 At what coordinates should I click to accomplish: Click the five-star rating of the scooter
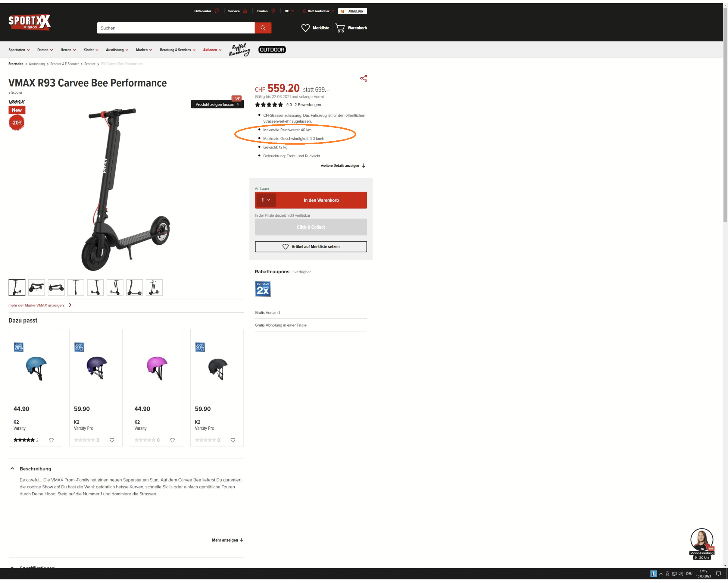coord(269,105)
